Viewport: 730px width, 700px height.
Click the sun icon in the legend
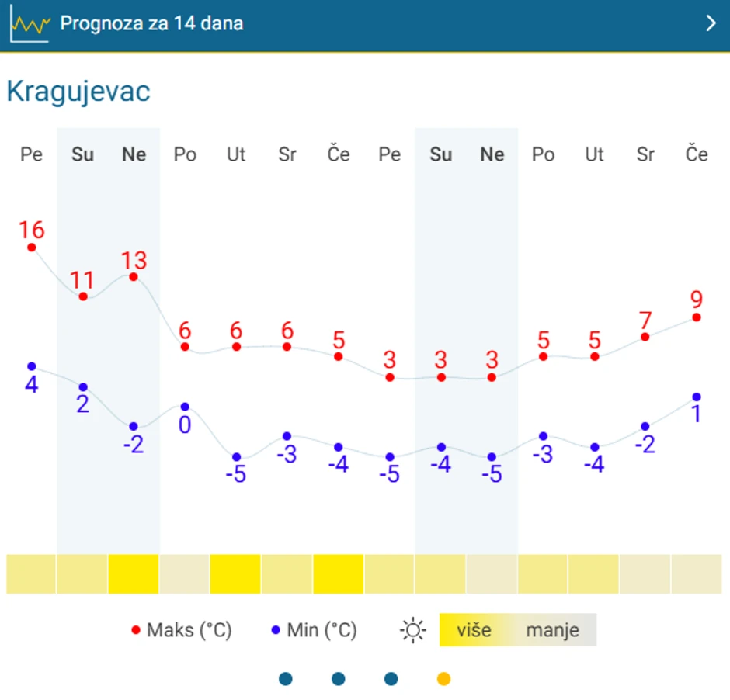413,630
